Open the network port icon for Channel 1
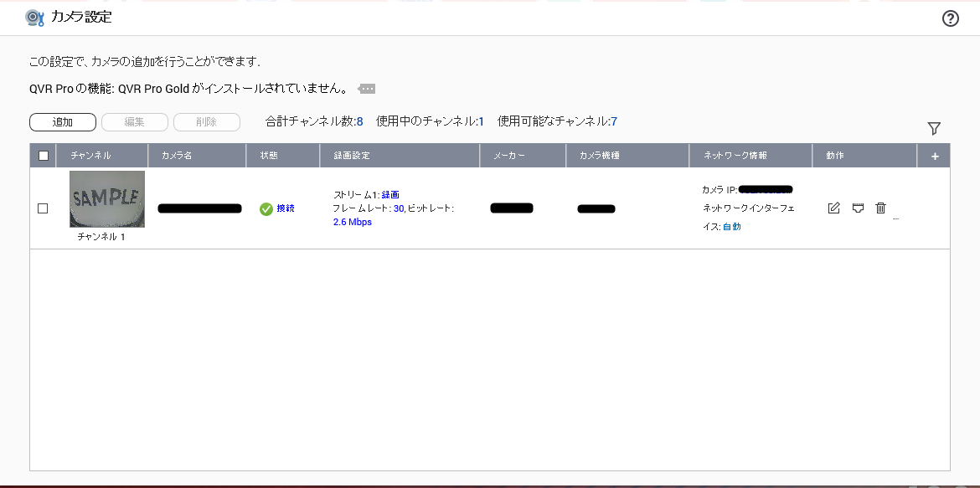980x488 pixels. click(858, 208)
